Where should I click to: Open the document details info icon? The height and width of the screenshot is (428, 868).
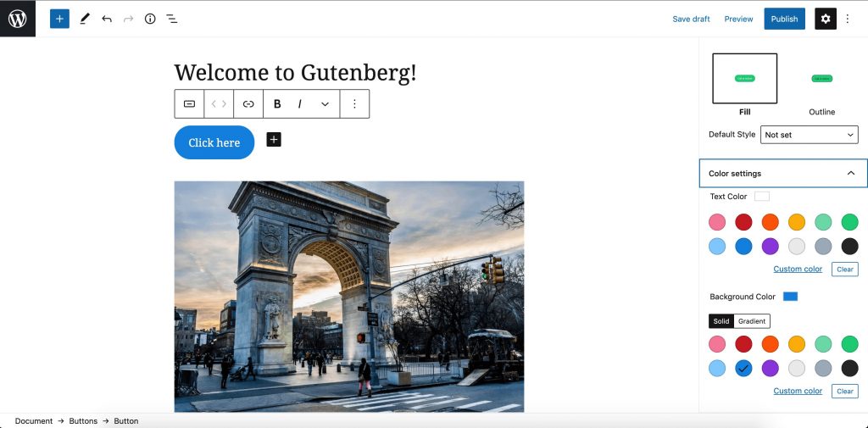point(150,19)
